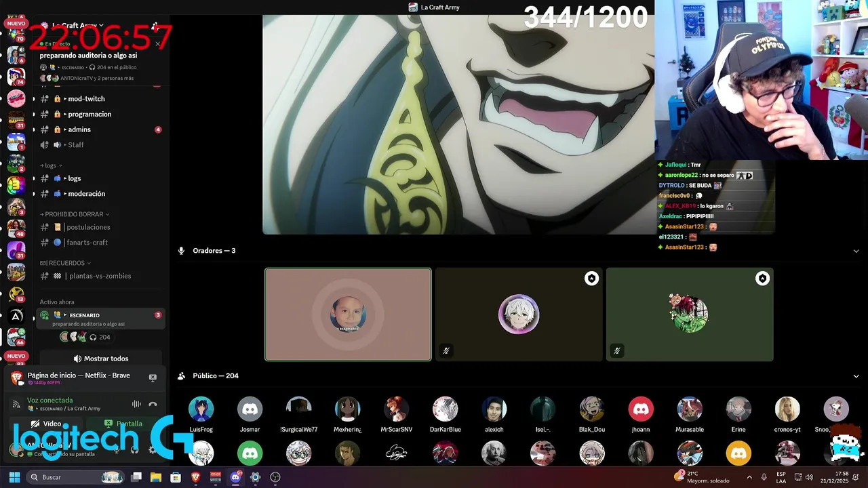868x488 pixels.
Task: Click the Mostrar todos button
Action: tap(100, 359)
